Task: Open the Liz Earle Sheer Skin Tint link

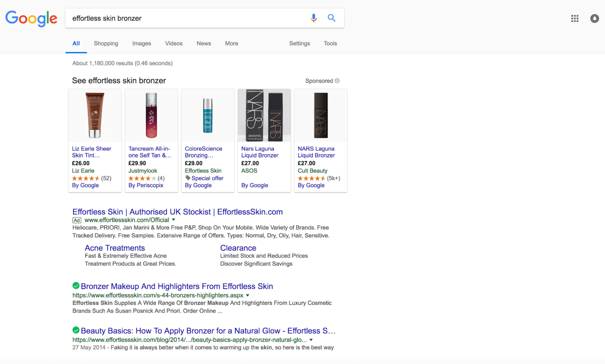Action: (91, 152)
